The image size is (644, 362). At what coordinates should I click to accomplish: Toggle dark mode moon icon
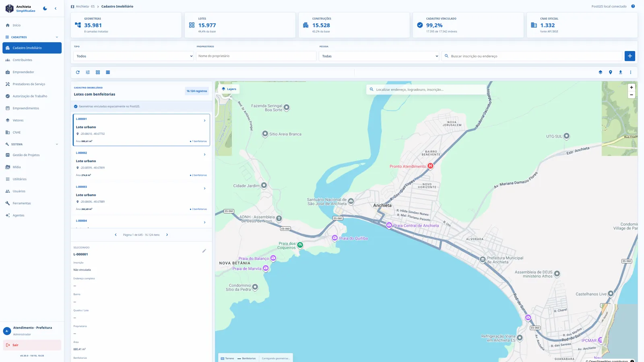(45, 8)
